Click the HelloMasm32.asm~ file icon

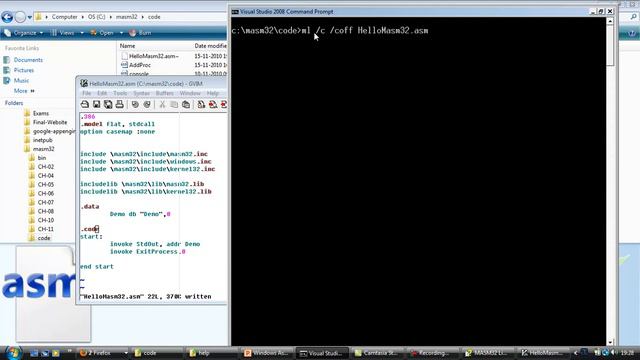click(124, 56)
